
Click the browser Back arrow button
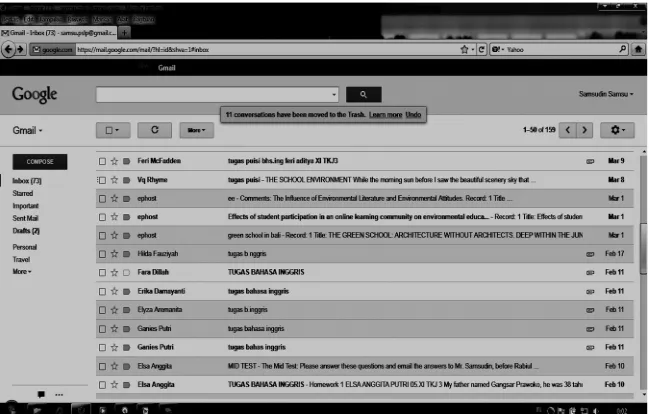tap(8, 49)
